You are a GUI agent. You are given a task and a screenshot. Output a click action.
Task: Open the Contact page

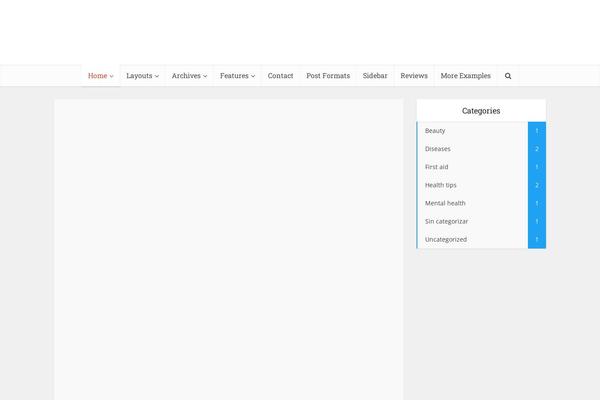(280, 75)
